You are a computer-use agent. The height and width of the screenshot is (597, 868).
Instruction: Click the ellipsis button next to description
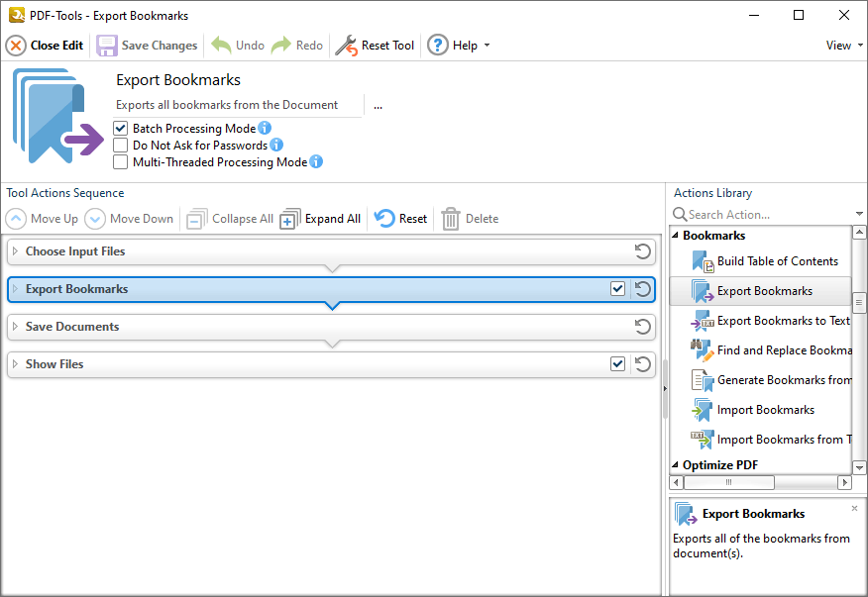[378, 106]
